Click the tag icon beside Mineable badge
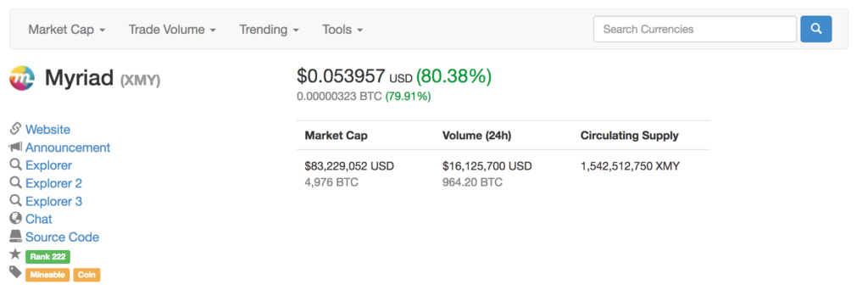The height and width of the screenshot is (307, 868). pyautogui.click(x=15, y=272)
